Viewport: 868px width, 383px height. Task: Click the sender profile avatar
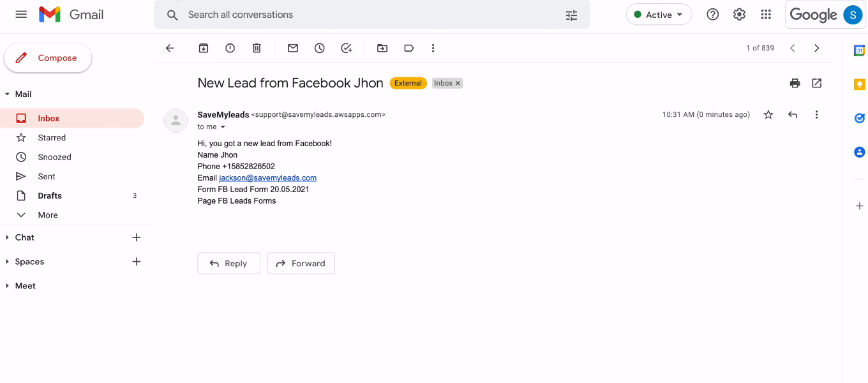pyautogui.click(x=176, y=121)
